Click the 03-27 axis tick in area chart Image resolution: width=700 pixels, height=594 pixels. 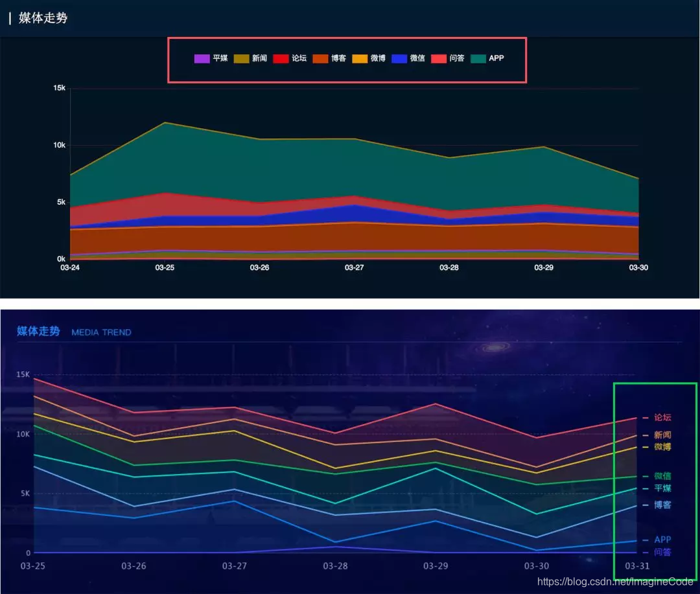[354, 268]
